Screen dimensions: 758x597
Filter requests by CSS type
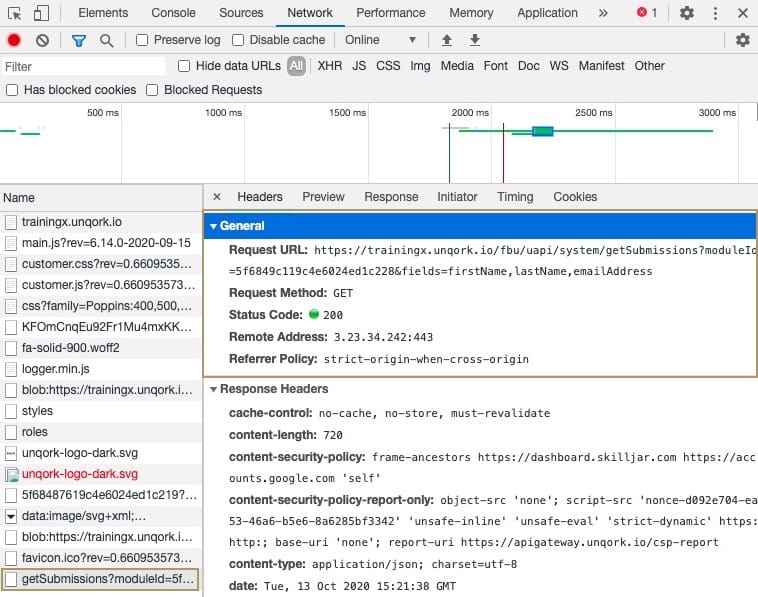[x=388, y=66]
